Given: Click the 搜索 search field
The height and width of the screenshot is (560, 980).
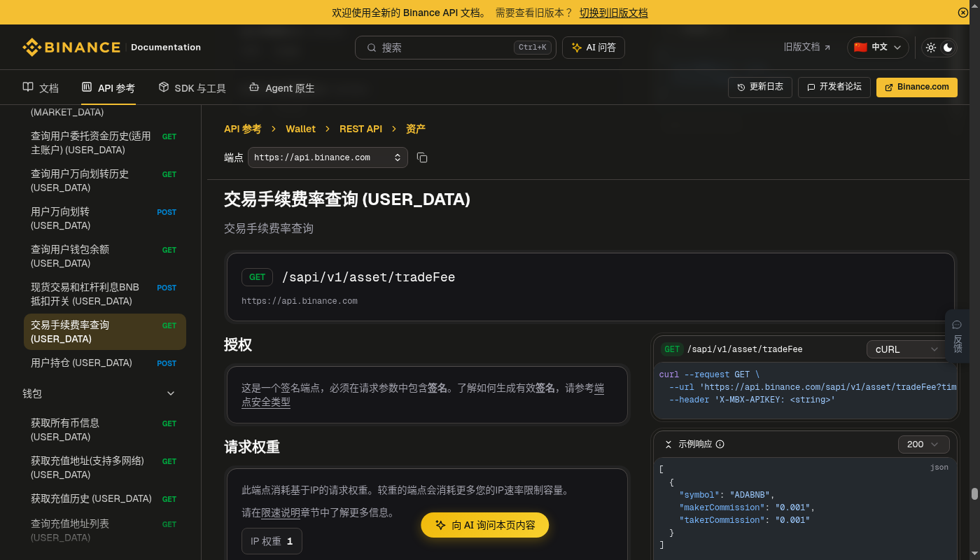Looking at the screenshot, I should coord(455,48).
